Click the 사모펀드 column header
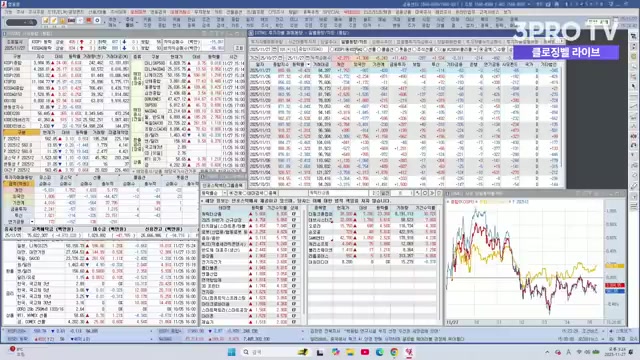 coord(509,64)
